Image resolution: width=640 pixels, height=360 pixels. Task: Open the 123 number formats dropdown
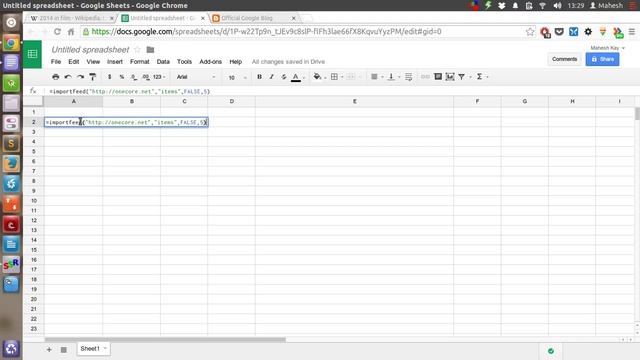pyautogui.click(x=159, y=77)
